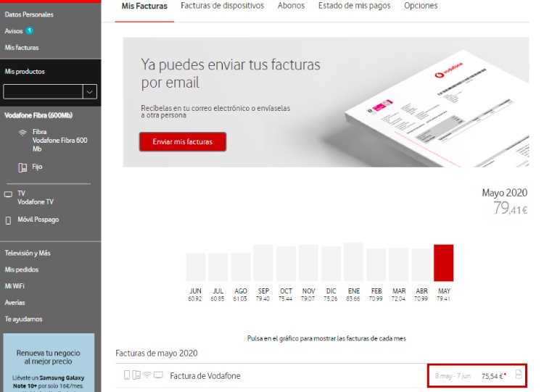Select the SEP bar in the chart
Screen dimensions: 544x392
coord(263,263)
